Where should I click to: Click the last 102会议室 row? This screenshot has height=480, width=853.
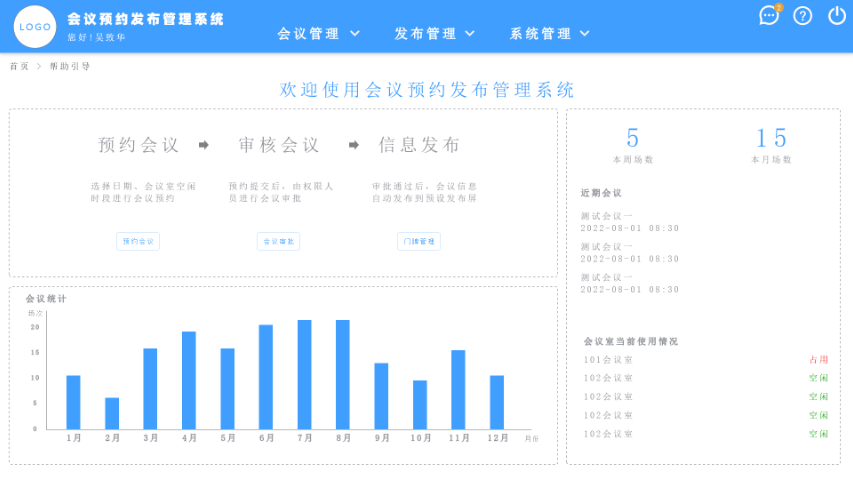click(706, 434)
